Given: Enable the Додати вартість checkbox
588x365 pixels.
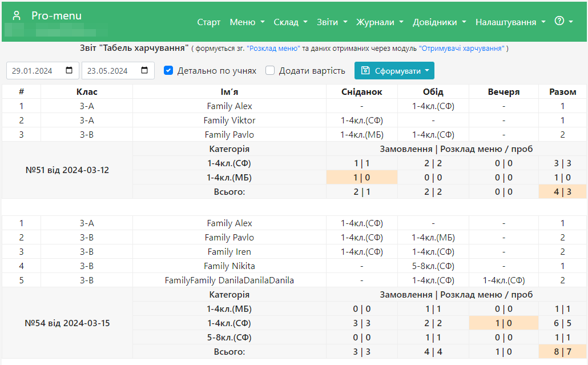Looking at the screenshot, I should click(x=270, y=70).
